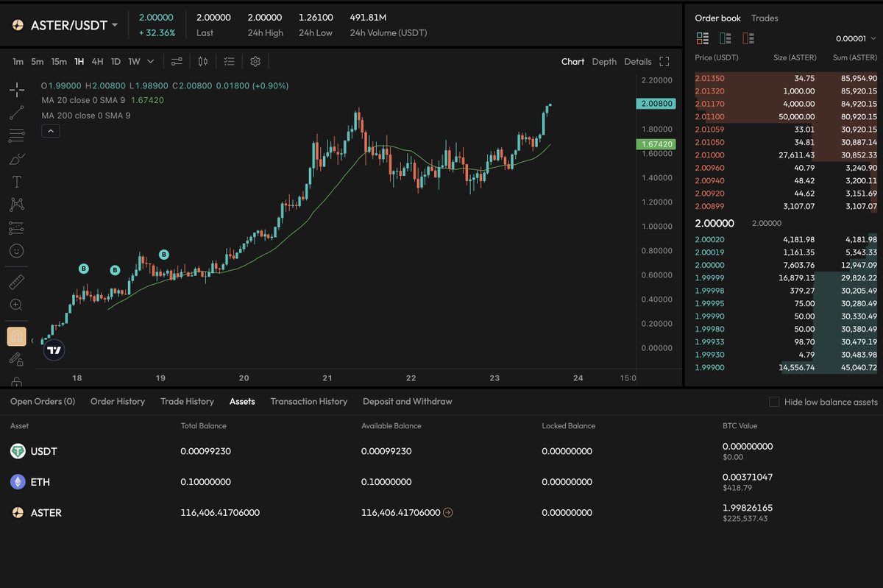Screen dimensions: 883x588
Task: Switch to the Depth view tab
Action: tap(604, 62)
